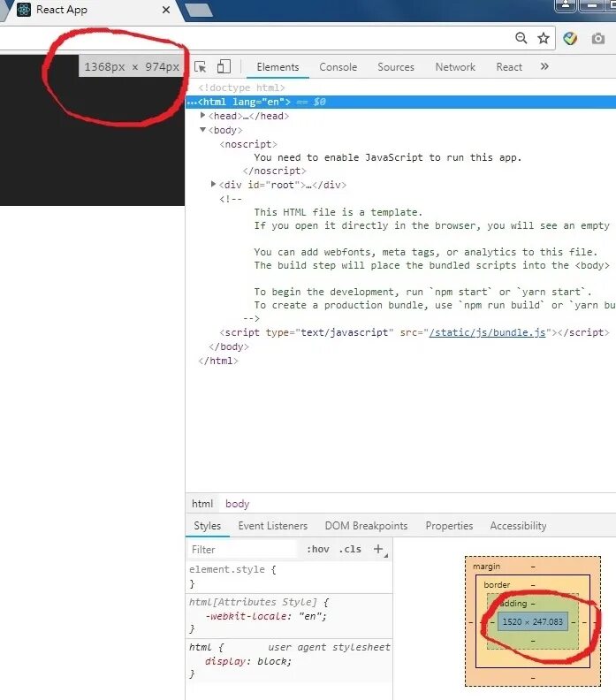Image resolution: width=616 pixels, height=700 pixels.
Task: Click the React App tab favicon
Action: 24,10
